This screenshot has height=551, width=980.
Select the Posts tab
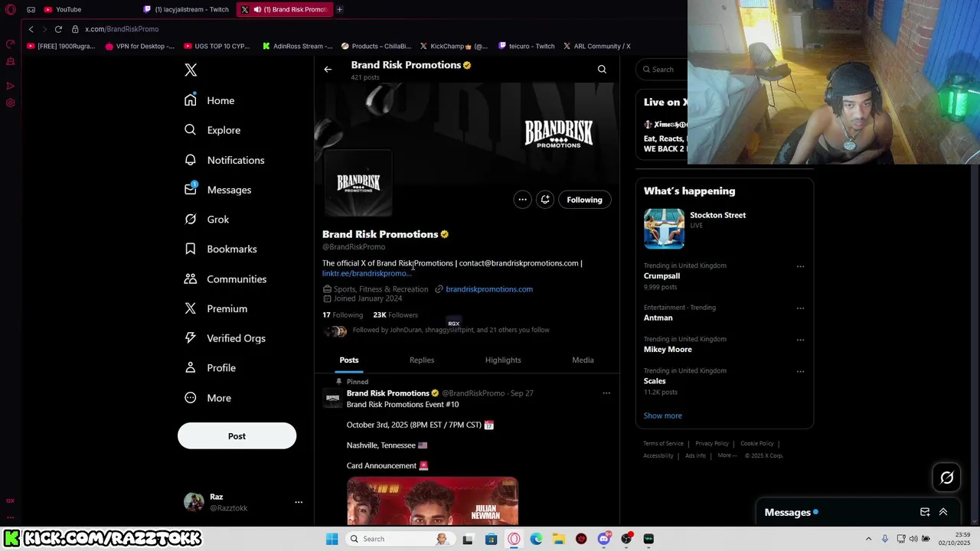pos(349,360)
